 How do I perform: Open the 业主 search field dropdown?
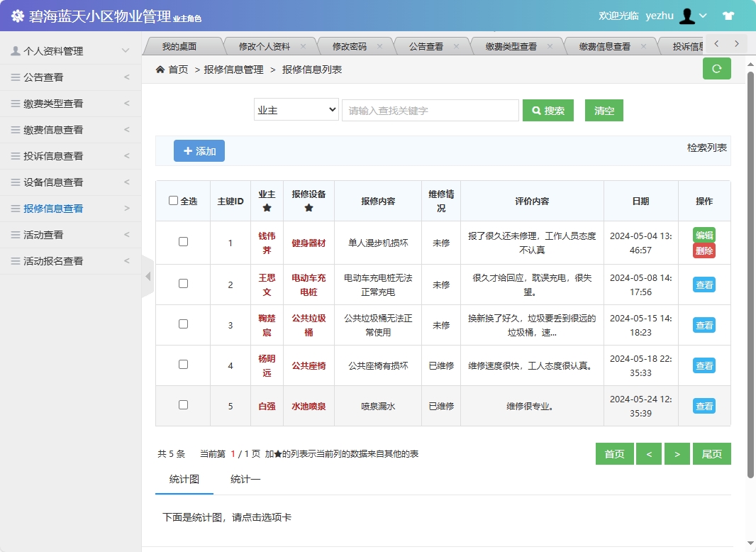click(x=296, y=111)
